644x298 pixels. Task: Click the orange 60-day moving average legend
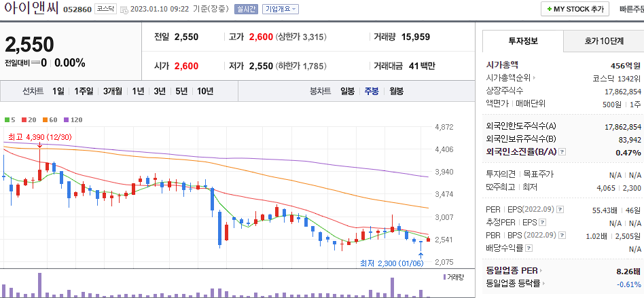click(50, 120)
